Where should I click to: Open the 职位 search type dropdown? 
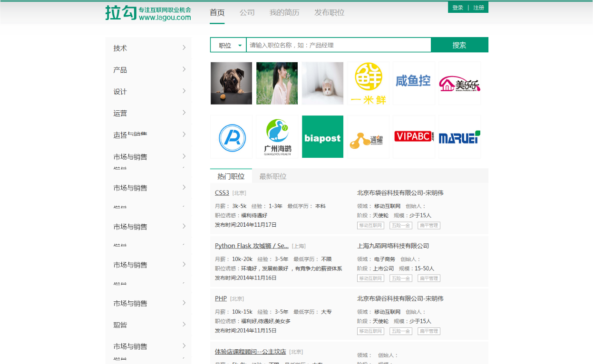[228, 44]
